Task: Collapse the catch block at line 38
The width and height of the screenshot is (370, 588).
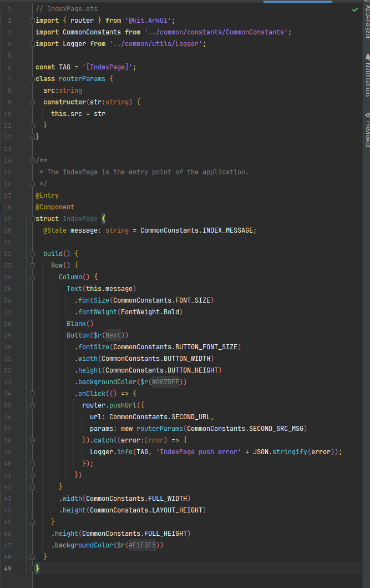Action: (x=33, y=440)
